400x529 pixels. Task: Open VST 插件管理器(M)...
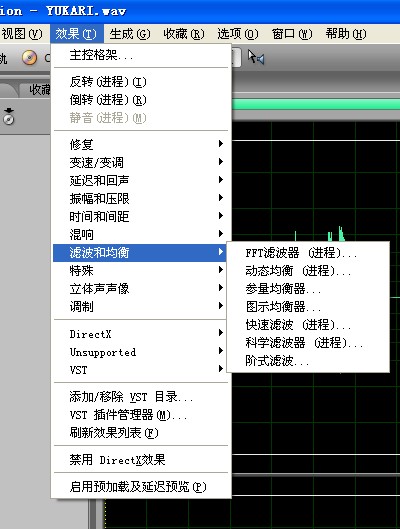pos(142,415)
